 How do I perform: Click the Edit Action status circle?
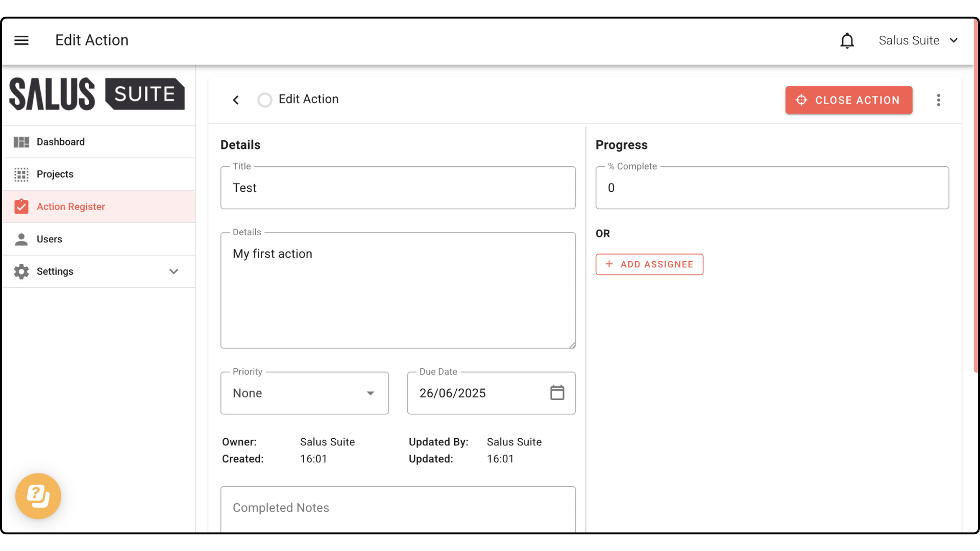(265, 99)
